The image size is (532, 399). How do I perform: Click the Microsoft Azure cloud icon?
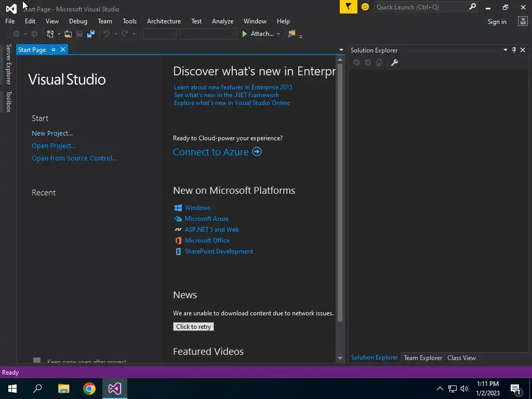(178, 219)
